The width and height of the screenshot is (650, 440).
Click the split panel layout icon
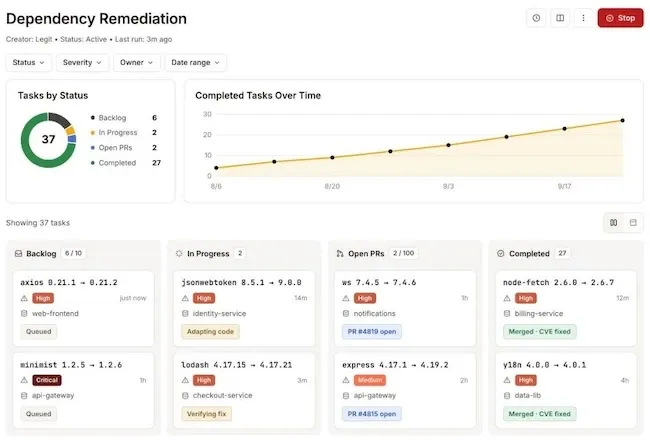click(x=560, y=18)
